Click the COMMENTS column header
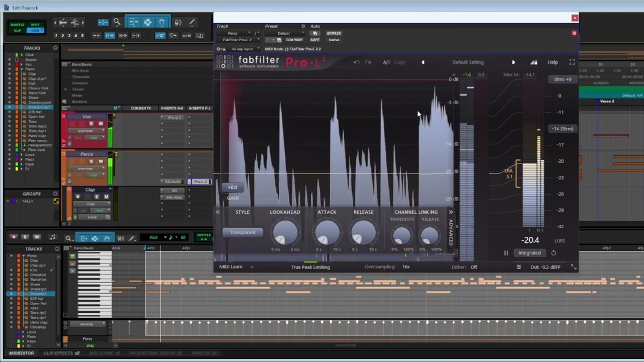The width and height of the screenshot is (644, 362). click(x=140, y=108)
